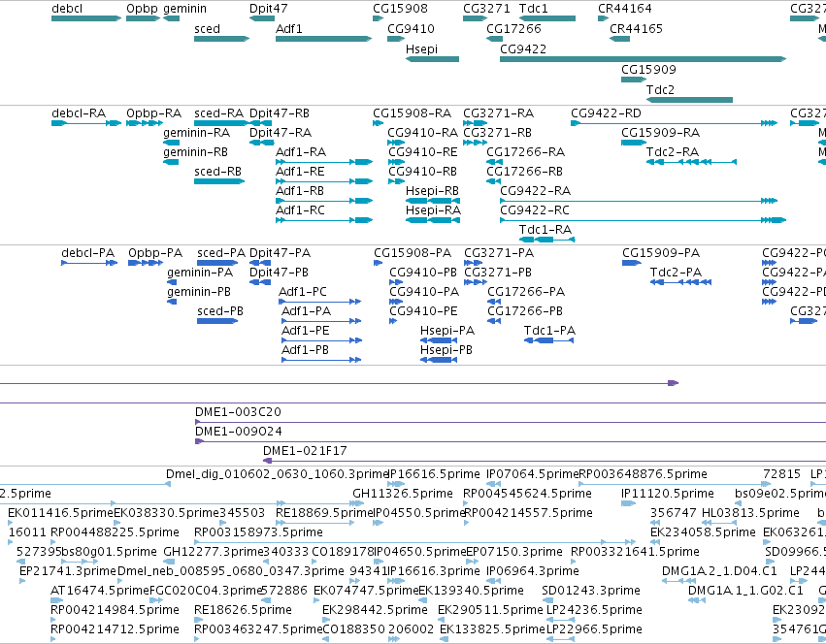Click the CG9422-RA transcript
The image size is (826, 644).
639,201
